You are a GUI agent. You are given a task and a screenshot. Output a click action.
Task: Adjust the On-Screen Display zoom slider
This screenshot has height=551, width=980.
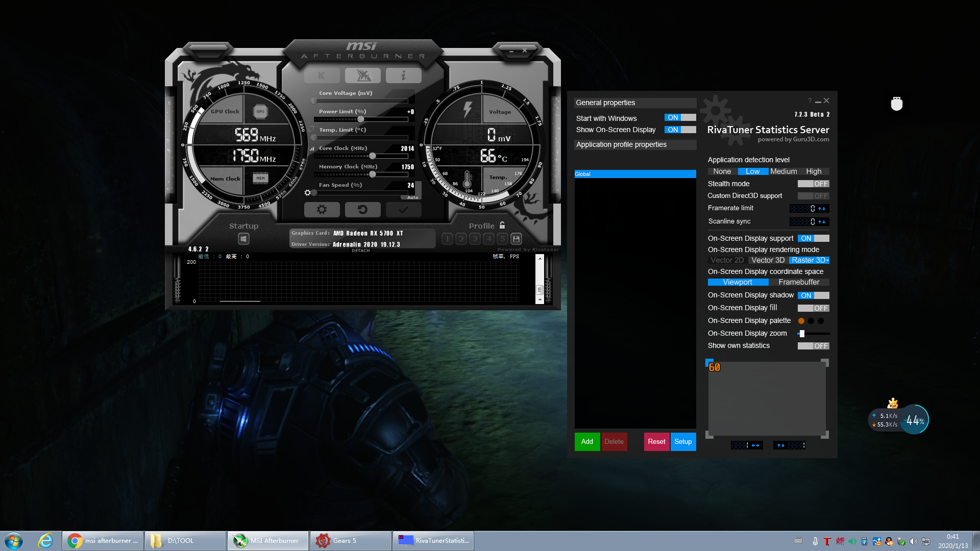(814, 334)
